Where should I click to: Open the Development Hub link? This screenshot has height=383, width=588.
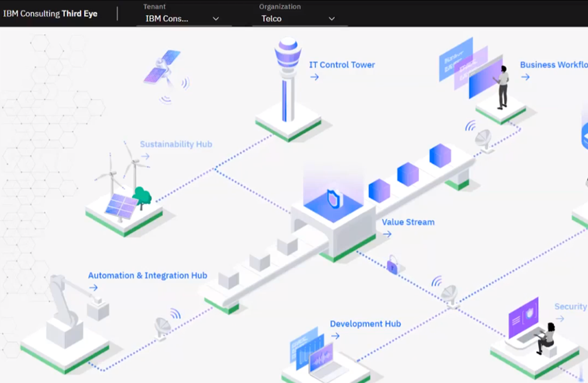(365, 324)
